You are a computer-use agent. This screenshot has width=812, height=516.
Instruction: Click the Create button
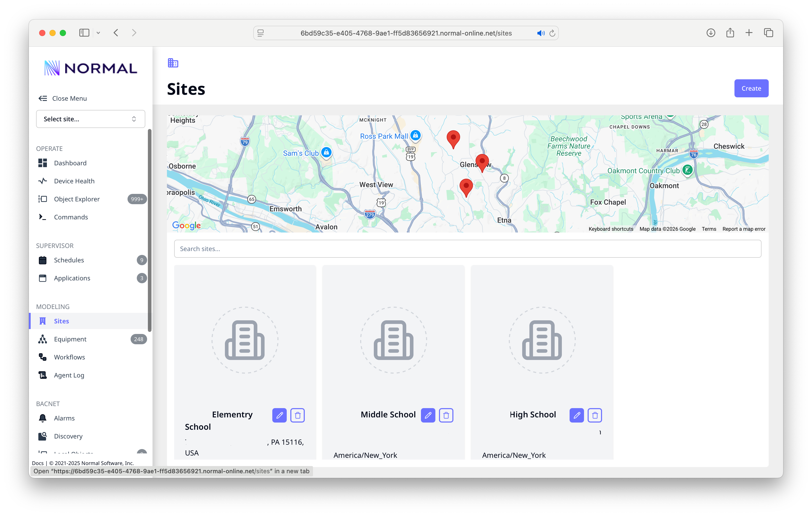751,88
